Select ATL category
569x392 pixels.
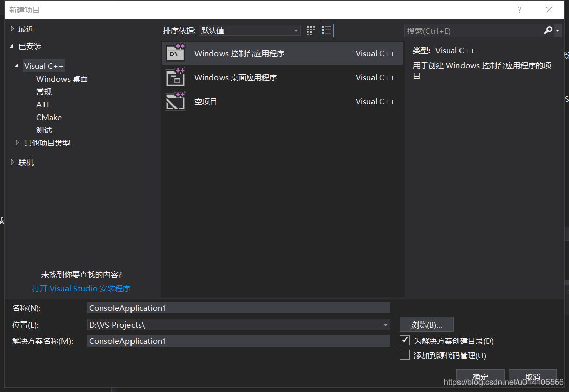[43, 104]
